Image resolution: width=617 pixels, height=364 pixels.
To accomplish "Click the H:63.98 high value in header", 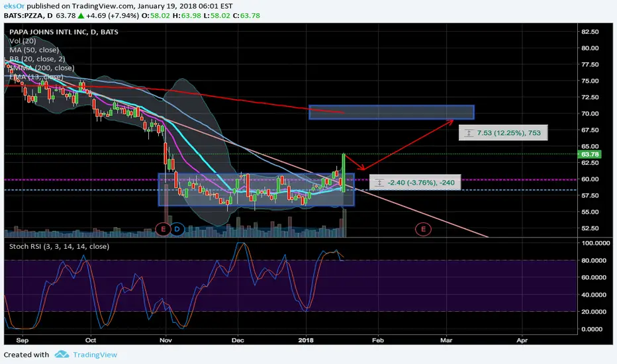I will point(187,16).
